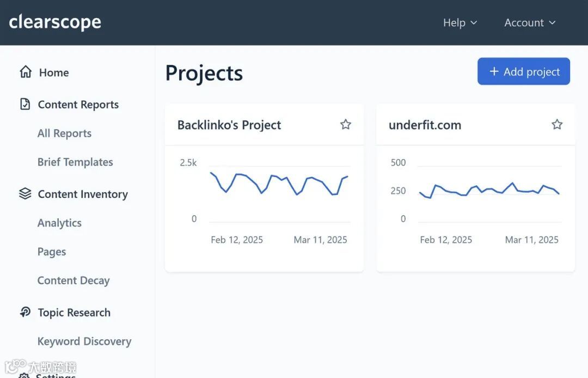The width and height of the screenshot is (588, 378).
Task: Click the Backlinko's Project title
Action: pos(229,125)
